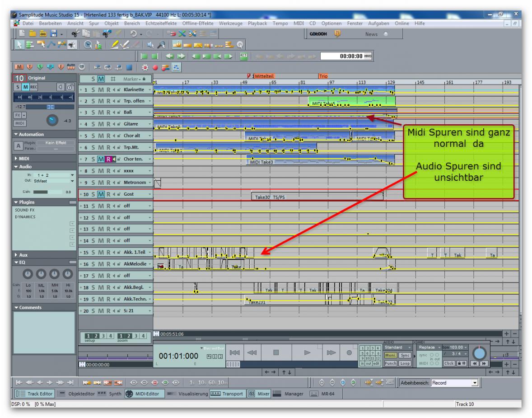The height and width of the screenshot is (418, 532).
Task: Click the orange M mixer view button
Action: (x=19, y=67)
